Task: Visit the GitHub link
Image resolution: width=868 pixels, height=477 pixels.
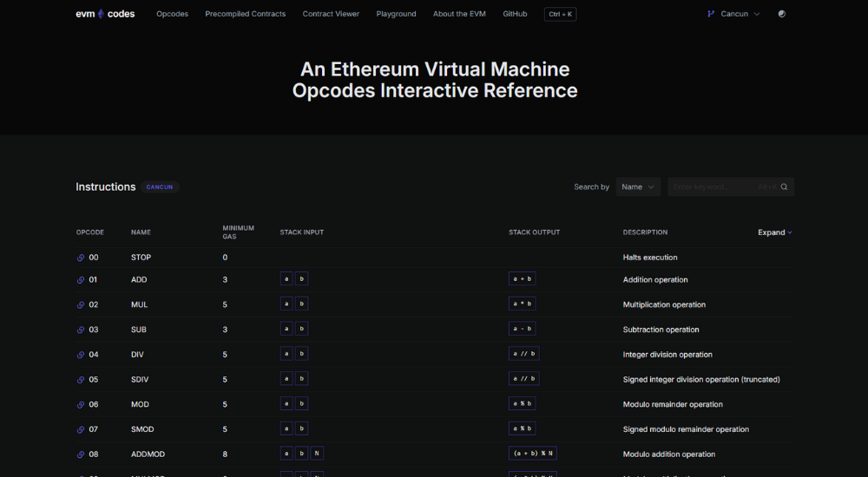Action: coord(515,14)
